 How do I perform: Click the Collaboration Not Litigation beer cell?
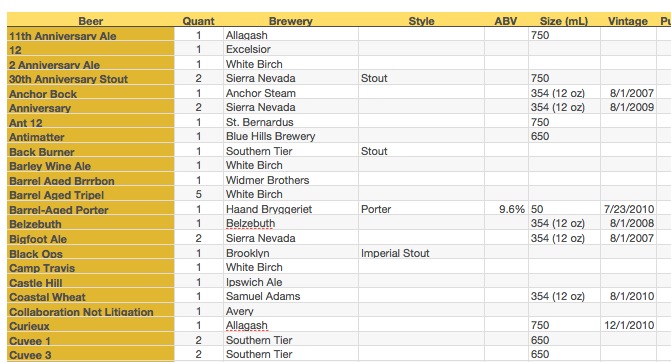click(91, 311)
